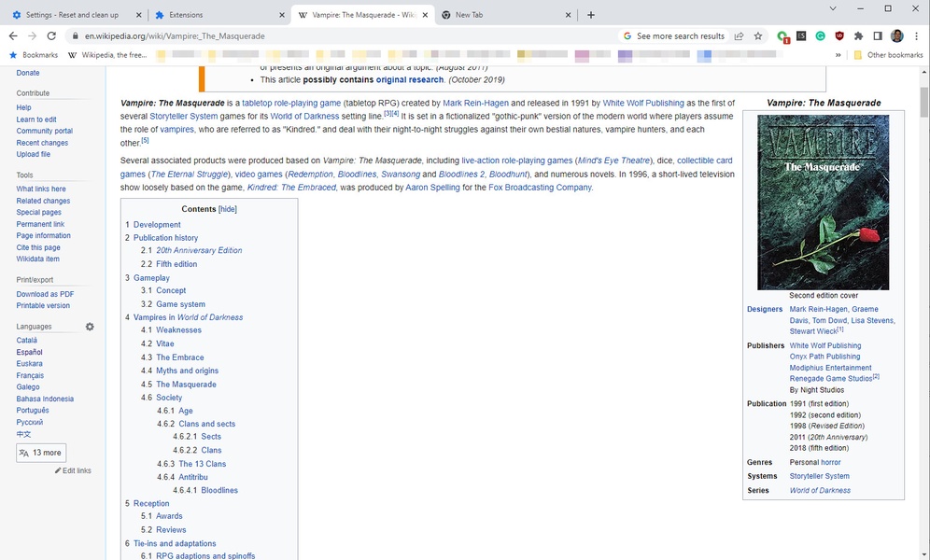The width and height of the screenshot is (930, 560).
Task: Reload the current page
Action: coord(52,35)
